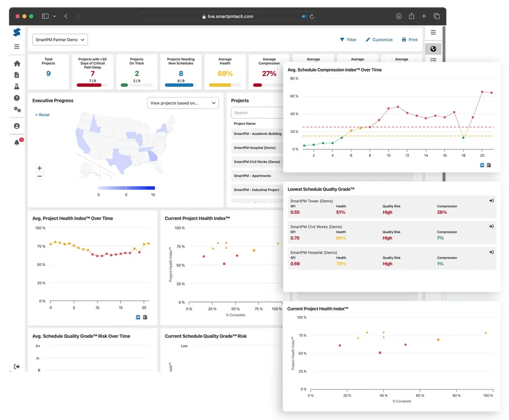This screenshot has width=509, height=420.
Task: Click the Print button
Action: coord(410,40)
